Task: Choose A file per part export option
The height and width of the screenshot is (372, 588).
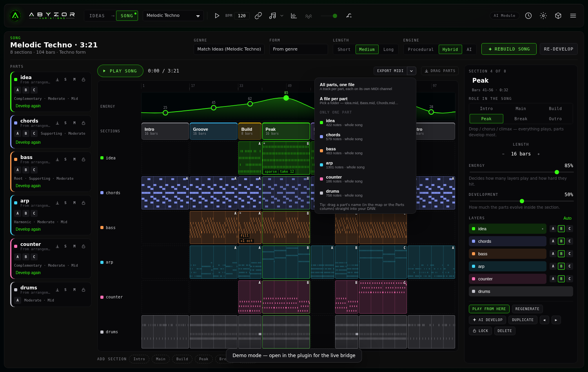Action: point(365,101)
